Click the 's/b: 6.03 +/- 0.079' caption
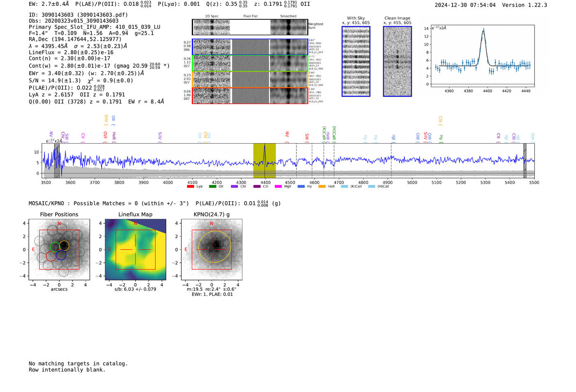Screen dimensions: 576x392 (x=135, y=289)
